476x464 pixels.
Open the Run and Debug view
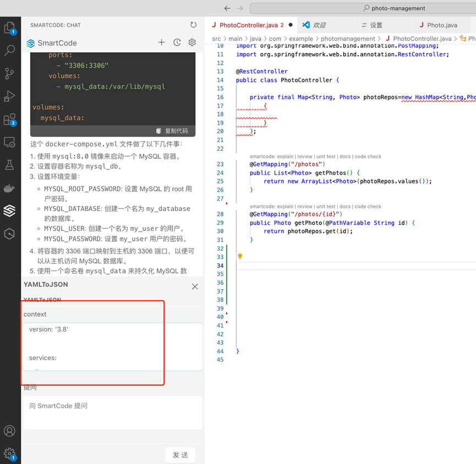pos(9,96)
